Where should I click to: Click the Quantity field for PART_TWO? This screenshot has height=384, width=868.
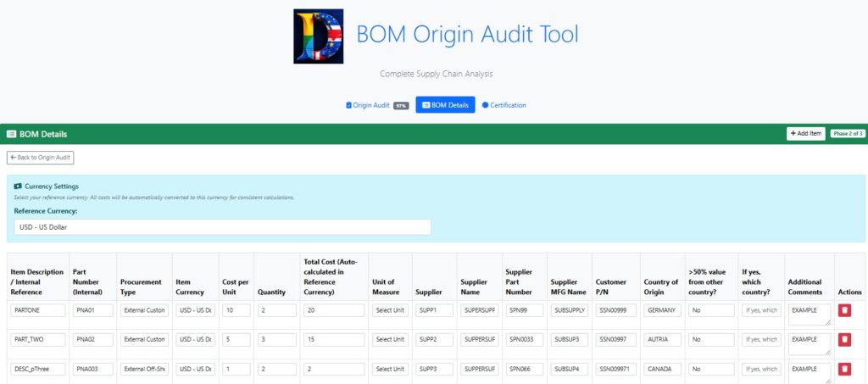click(x=276, y=340)
